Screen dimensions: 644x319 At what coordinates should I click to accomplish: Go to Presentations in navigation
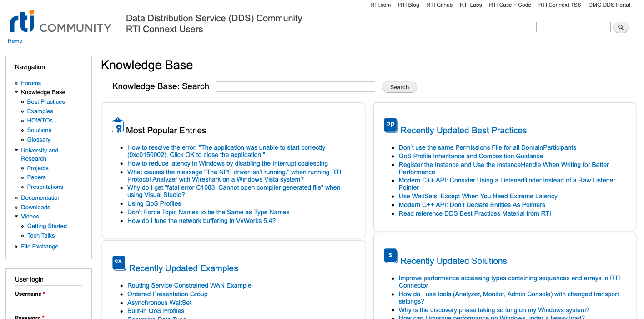[45, 187]
